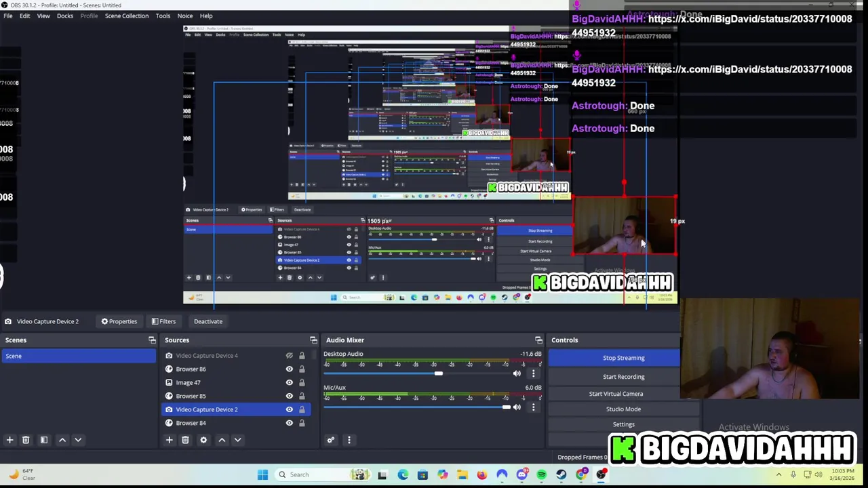This screenshot has height=488, width=868.
Task: Select the Scene item in Scenes list
Action: click(x=79, y=356)
